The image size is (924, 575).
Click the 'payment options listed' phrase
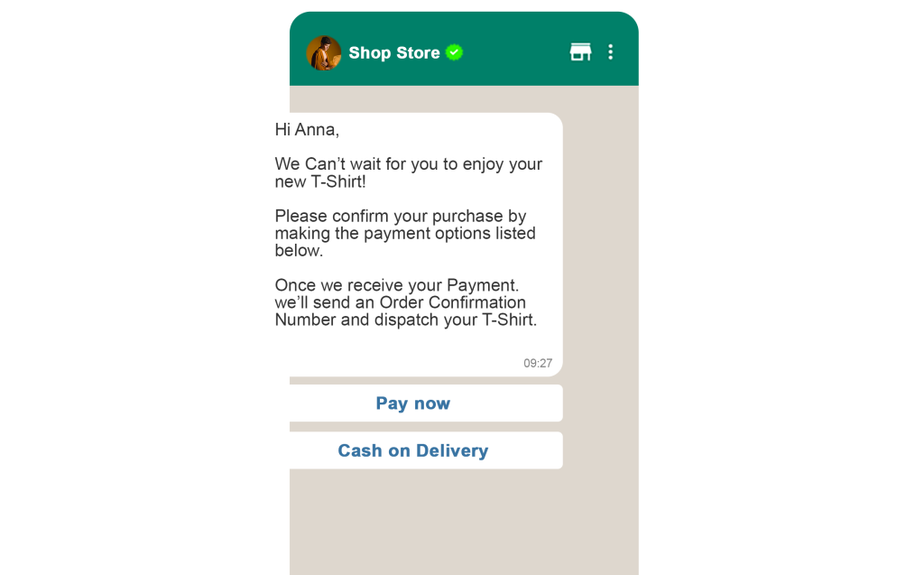point(449,234)
